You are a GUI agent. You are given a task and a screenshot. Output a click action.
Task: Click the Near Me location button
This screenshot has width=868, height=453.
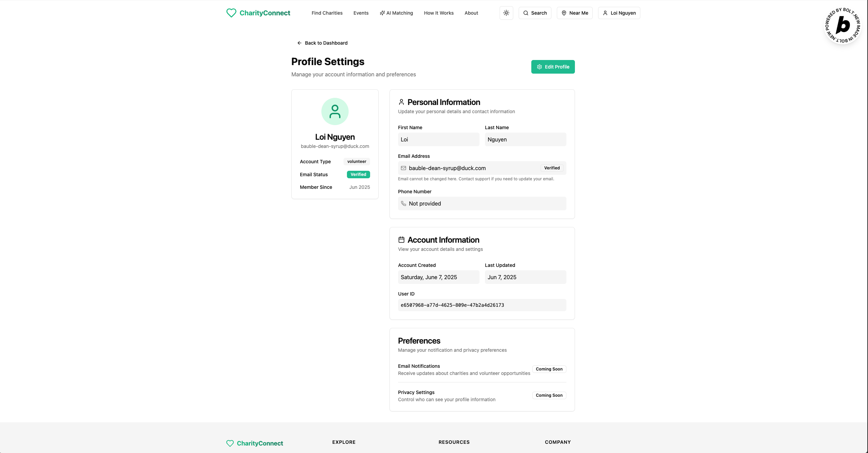[x=575, y=13]
